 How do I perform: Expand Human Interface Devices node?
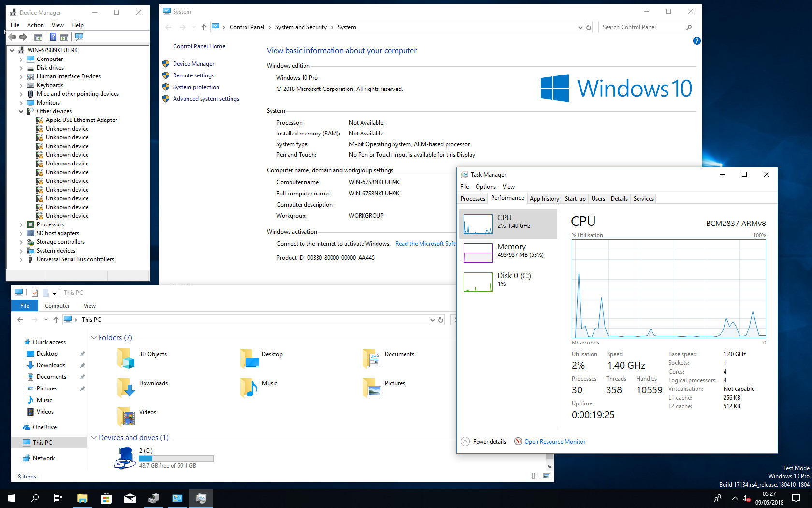click(21, 76)
